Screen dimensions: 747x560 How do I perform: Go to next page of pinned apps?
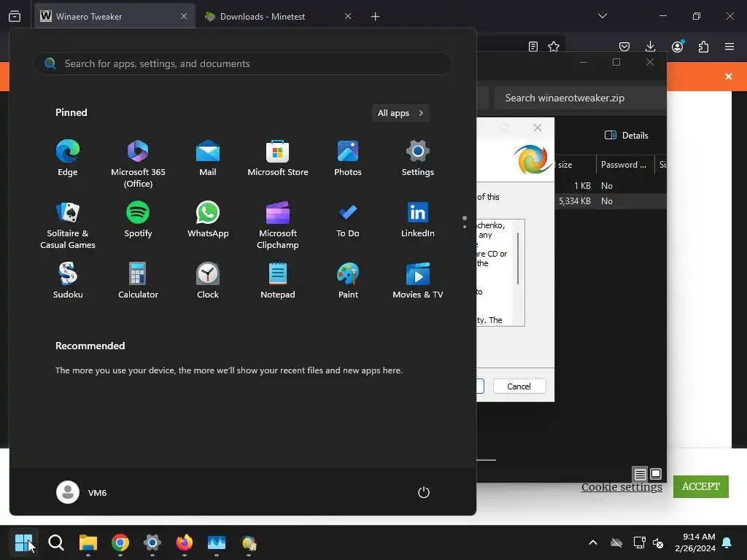(x=465, y=227)
